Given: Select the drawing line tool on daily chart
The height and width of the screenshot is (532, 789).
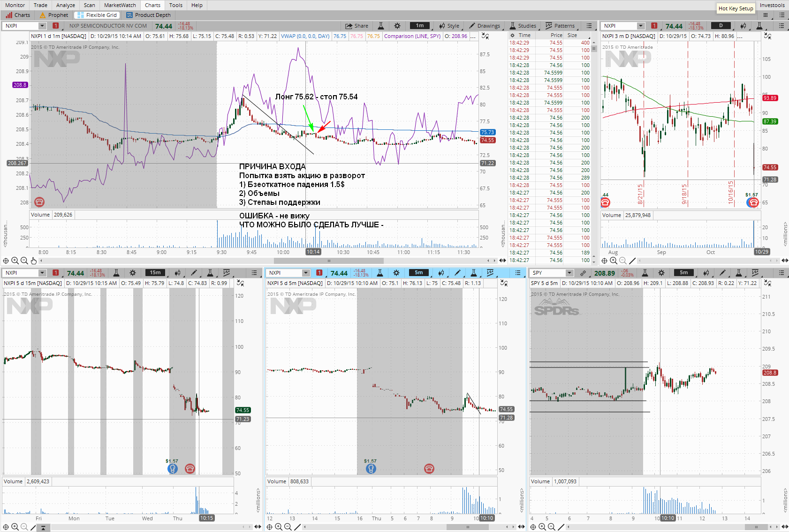Looking at the screenshot, I should click(632, 261).
